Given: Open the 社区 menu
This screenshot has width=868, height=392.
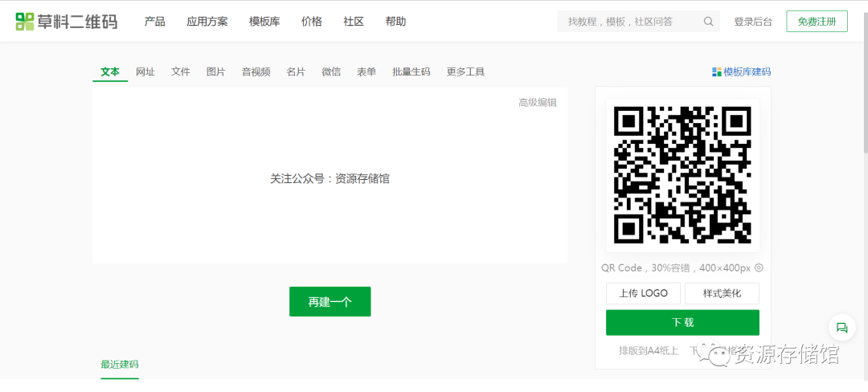Looking at the screenshot, I should pos(354,22).
